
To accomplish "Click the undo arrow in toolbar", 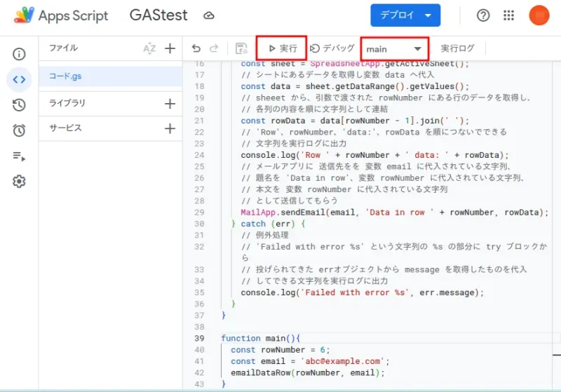I will (x=196, y=48).
